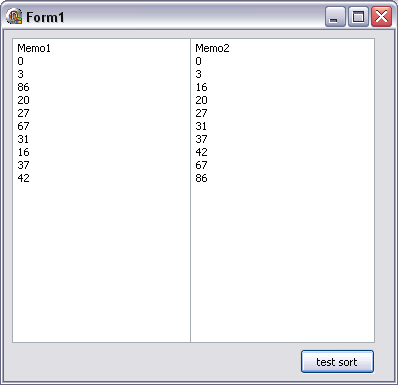Click the Form1 title bar text
The image size is (398, 385).
[x=45, y=17]
